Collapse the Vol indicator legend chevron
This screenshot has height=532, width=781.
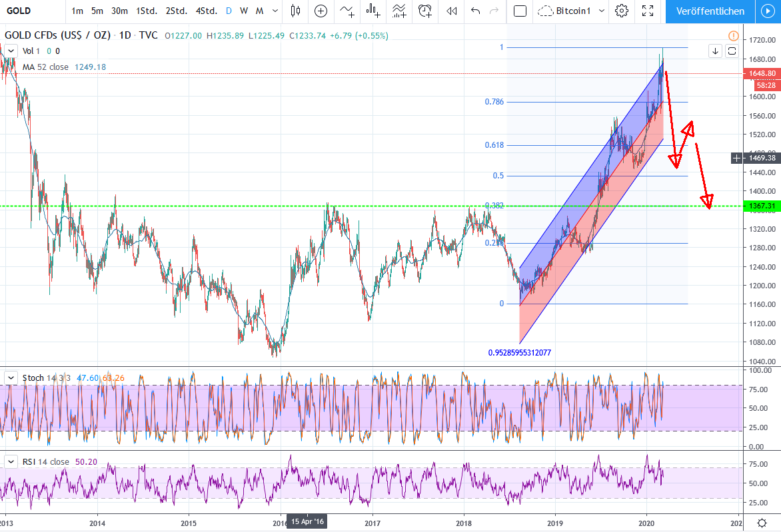pos(11,51)
